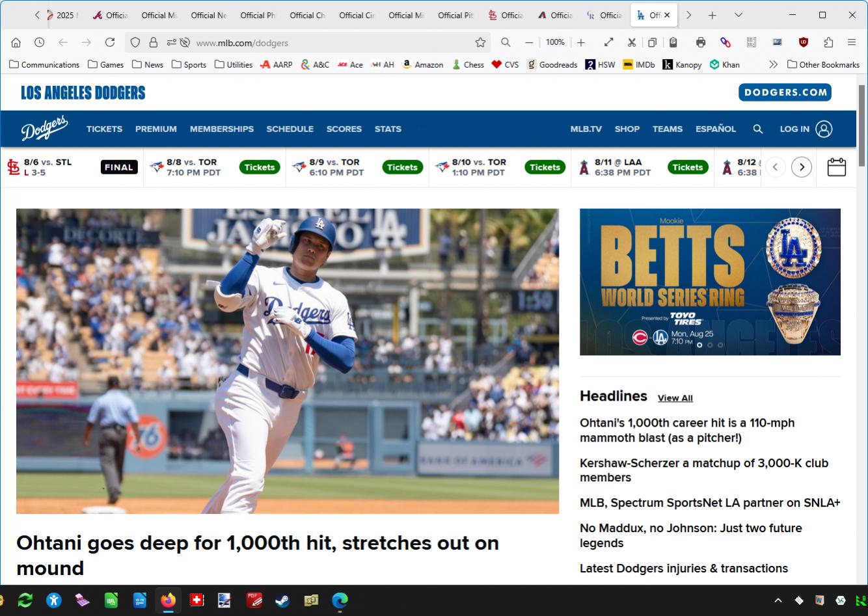Launch Steam from the taskbar
868x616 pixels.
tap(282, 600)
